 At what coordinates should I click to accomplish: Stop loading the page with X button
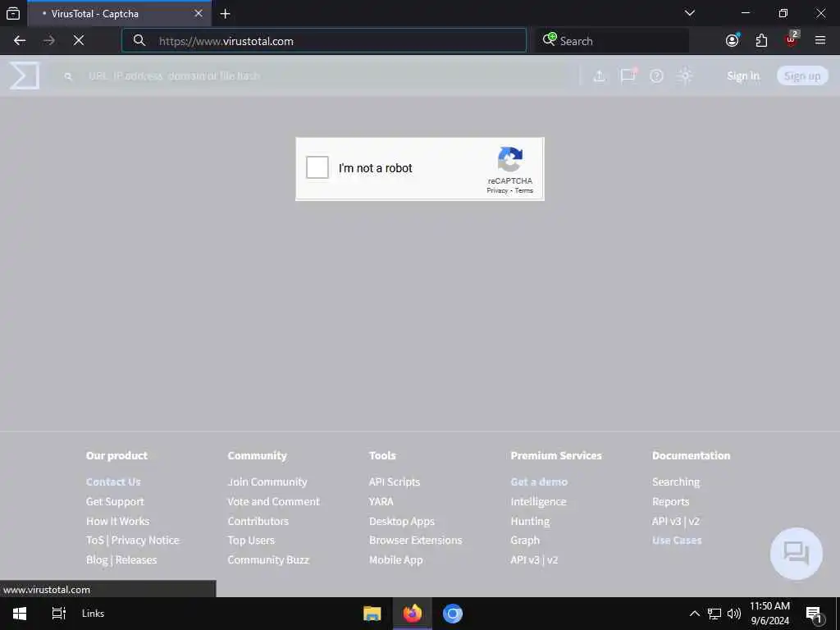pyautogui.click(x=79, y=41)
